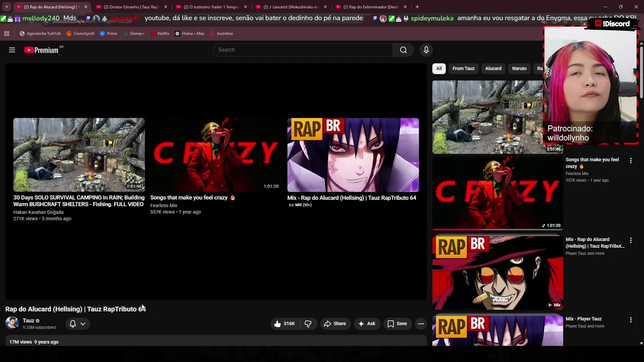Open the Ask AI sparkle button
This screenshot has width=644, height=362.
coord(366,324)
